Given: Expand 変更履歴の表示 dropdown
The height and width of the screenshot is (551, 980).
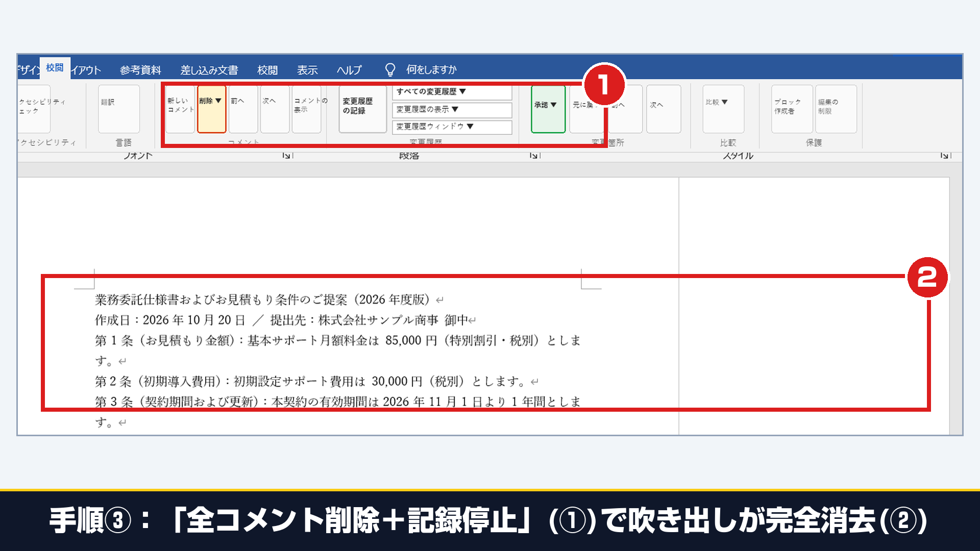Looking at the screenshot, I should coord(452,110).
